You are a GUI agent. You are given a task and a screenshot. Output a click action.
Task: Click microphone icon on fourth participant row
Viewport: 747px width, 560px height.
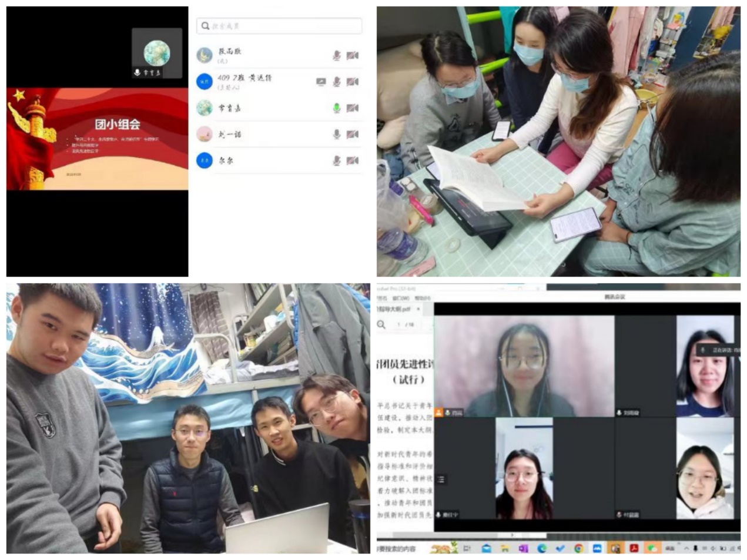(x=336, y=135)
